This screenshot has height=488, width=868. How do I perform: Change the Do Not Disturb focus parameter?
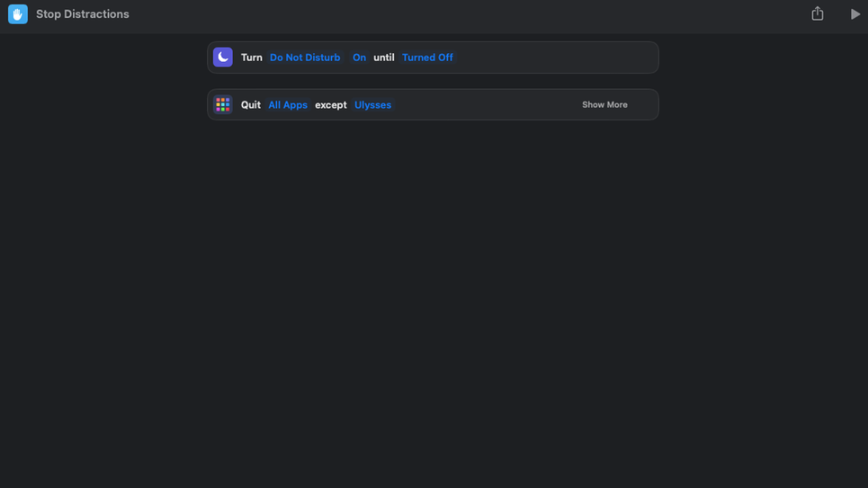click(305, 58)
